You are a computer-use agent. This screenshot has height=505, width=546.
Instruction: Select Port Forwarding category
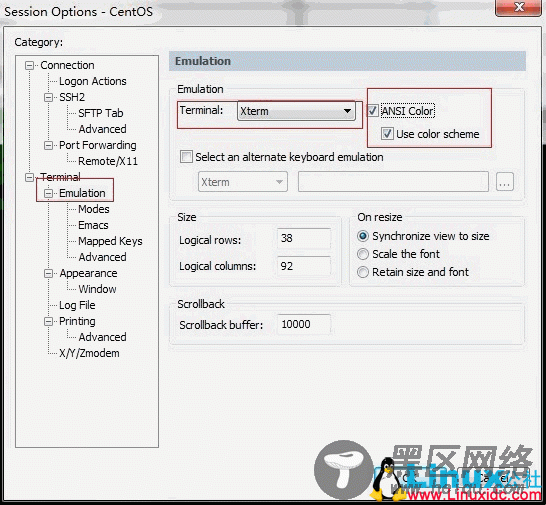[98, 145]
